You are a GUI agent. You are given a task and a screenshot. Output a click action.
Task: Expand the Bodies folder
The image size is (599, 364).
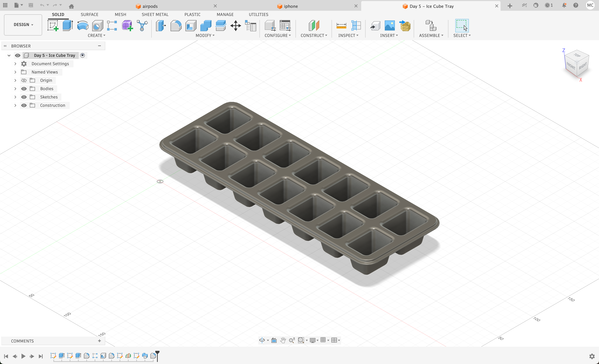[x=15, y=89]
